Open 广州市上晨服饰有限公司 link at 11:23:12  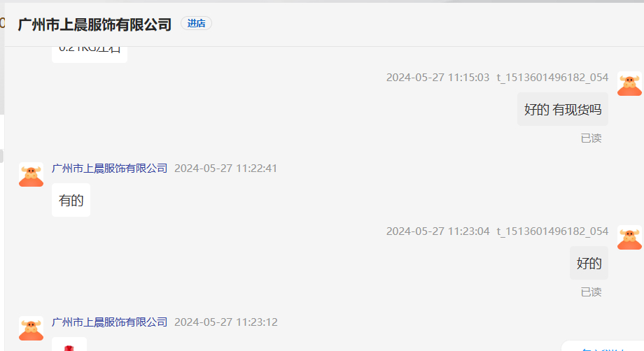[109, 322]
